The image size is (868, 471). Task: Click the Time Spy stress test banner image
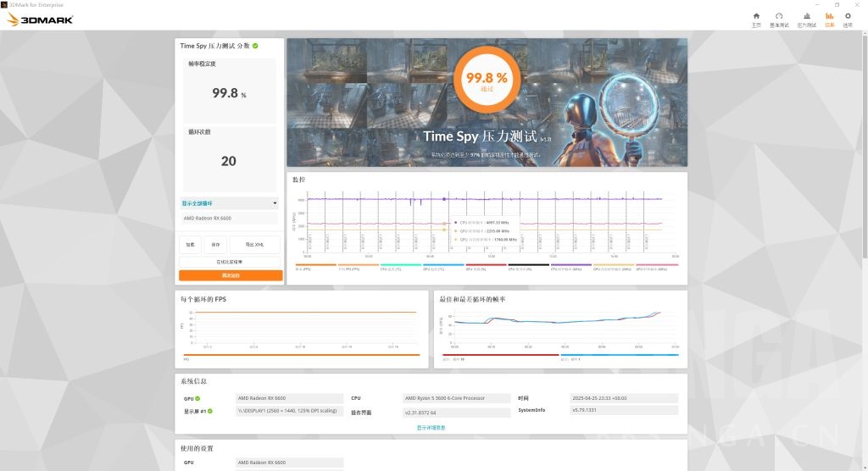click(x=487, y=103)
